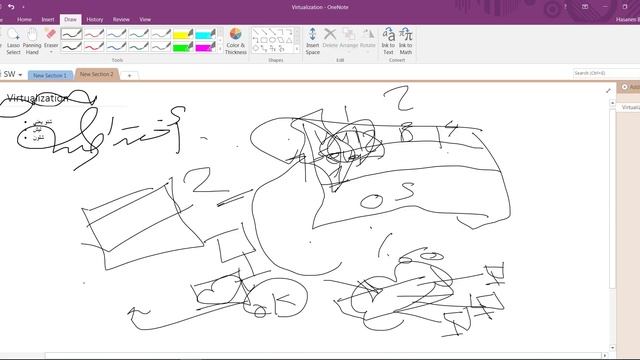Screen dimensions: 640x360
Task: Switch to New Section 2 tab
Action: coord(97,74)
